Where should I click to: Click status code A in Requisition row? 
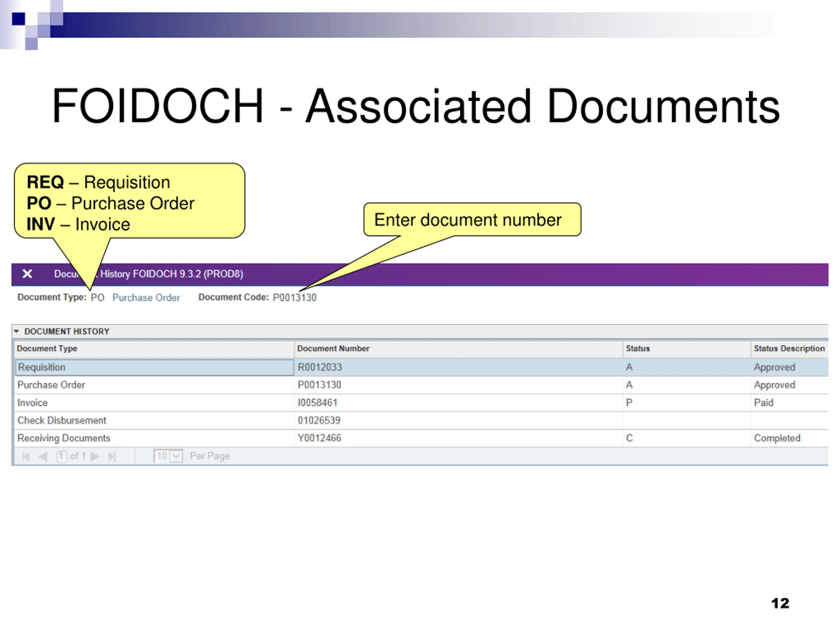(629, 367)
